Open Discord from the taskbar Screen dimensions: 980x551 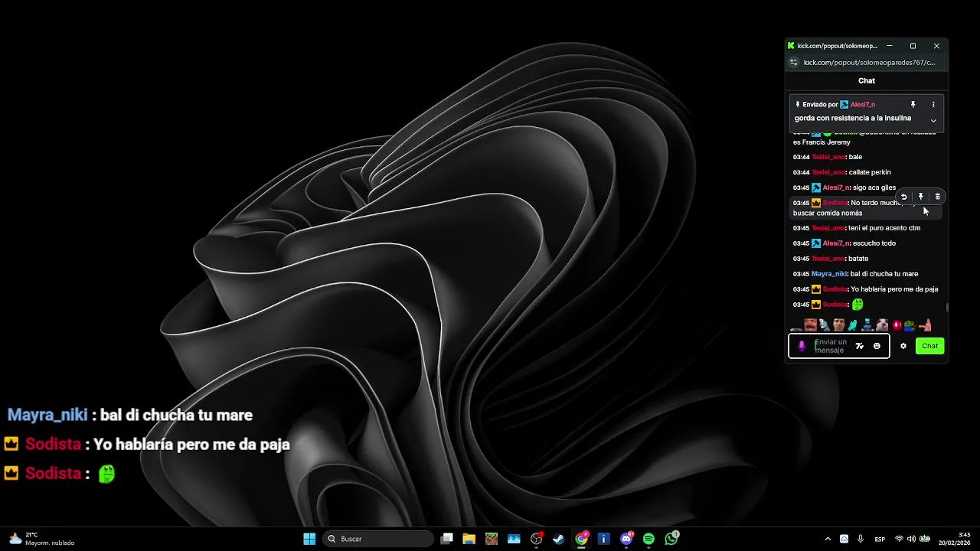coord(626,539)
